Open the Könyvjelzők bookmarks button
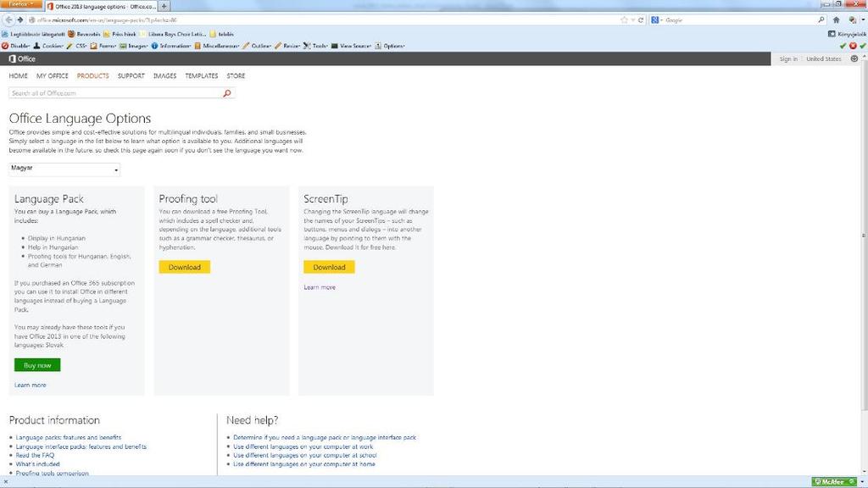This screenshot has width=868, height=488. coord(847,34)
